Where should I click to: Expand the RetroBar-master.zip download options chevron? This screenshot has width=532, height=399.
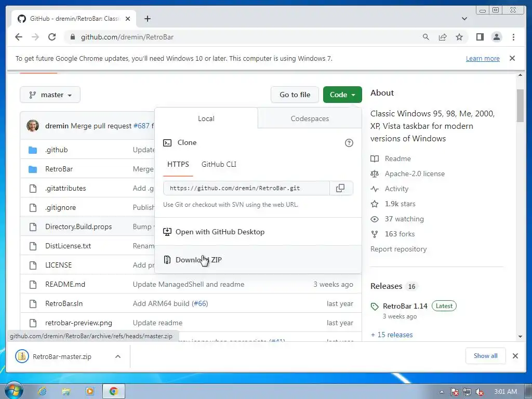[x=118, y=356]
